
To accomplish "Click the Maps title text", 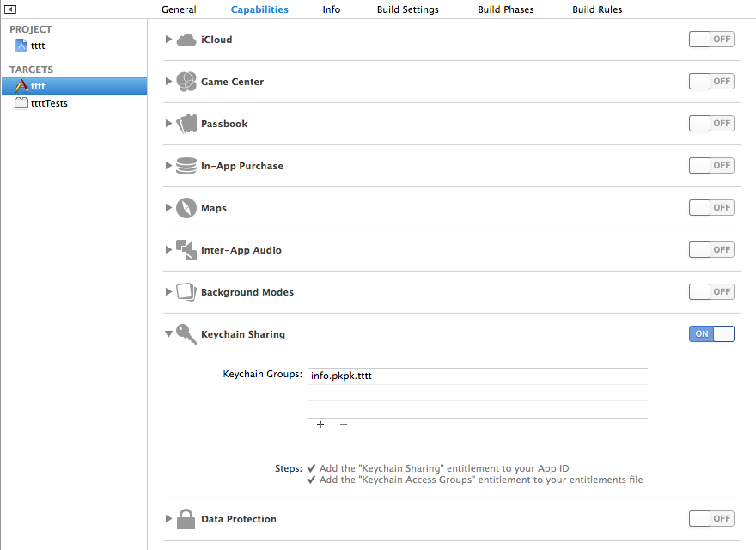I will click(x=214, y=209).
